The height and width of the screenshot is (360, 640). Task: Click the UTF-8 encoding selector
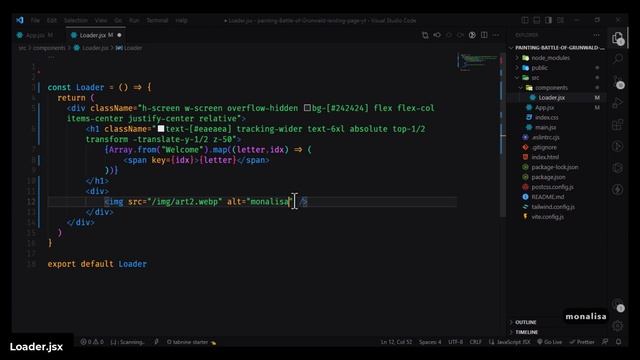[455, 342]
